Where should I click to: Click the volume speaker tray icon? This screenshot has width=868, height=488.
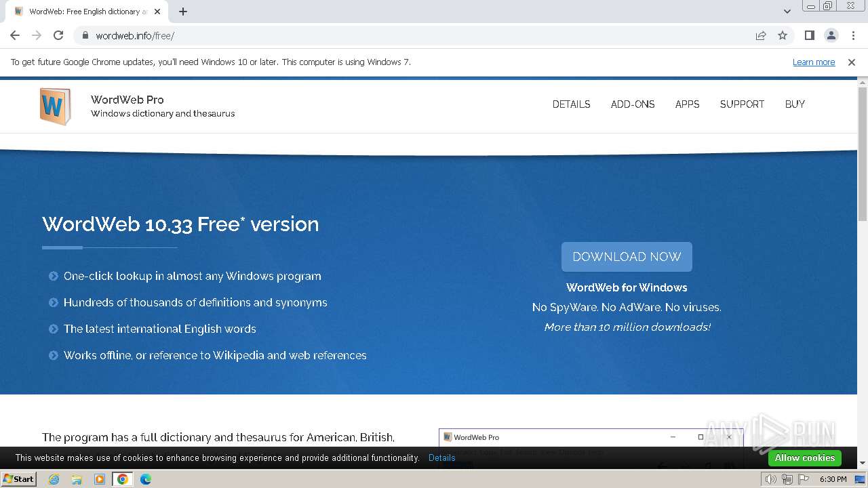[770, 479]
